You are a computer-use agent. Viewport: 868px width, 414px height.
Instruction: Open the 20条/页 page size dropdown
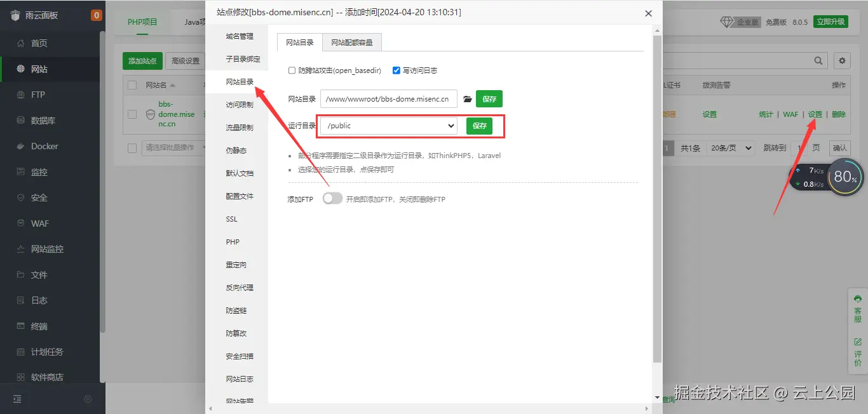pos(731,148)
